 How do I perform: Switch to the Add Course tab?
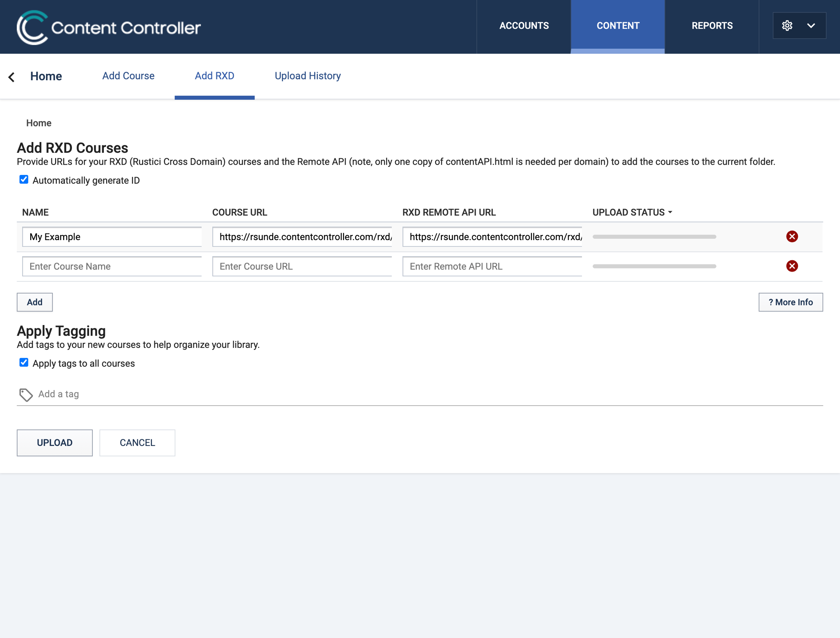(x=128, y=76)
